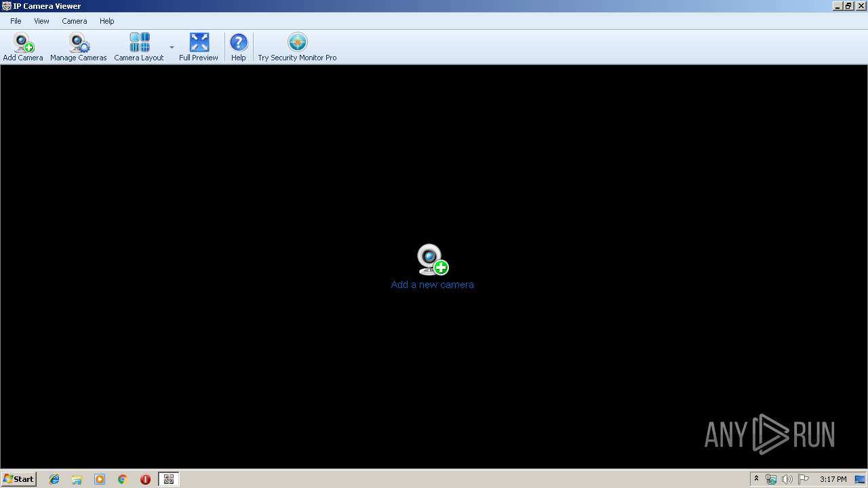
Task: Restore down the IP Camera Viewer window
Action: 848,6
